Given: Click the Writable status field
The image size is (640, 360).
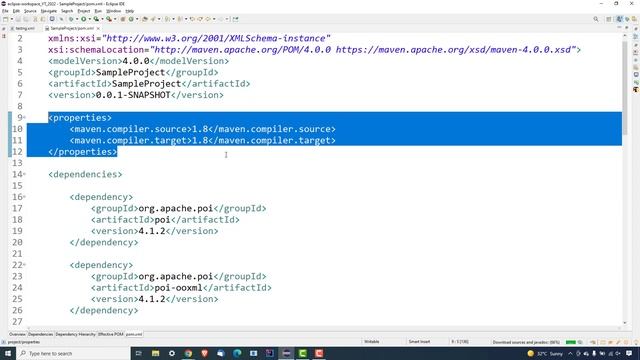Looking at the screenshot, I should coord(372,342).
